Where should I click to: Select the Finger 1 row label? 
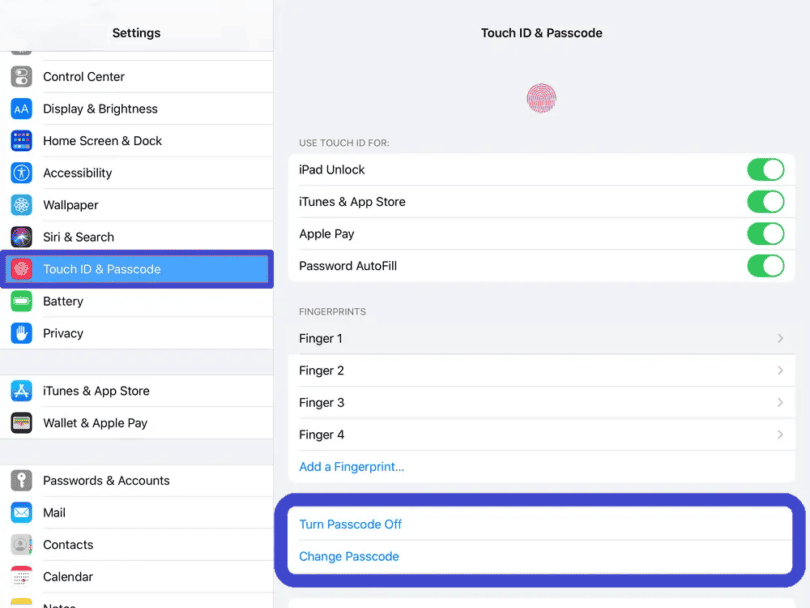tap(320, 338)
